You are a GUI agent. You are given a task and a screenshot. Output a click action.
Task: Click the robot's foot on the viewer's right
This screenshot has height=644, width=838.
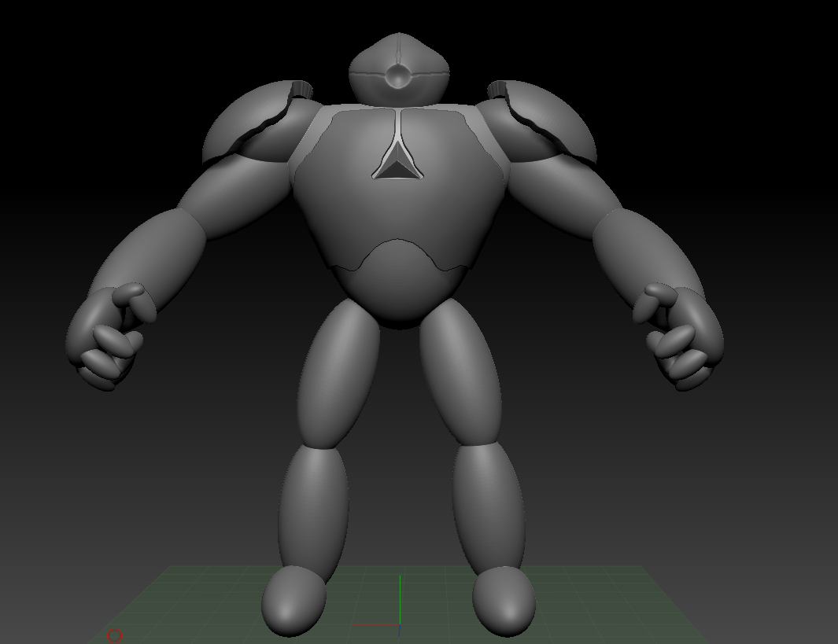click(x=504, y=602)
